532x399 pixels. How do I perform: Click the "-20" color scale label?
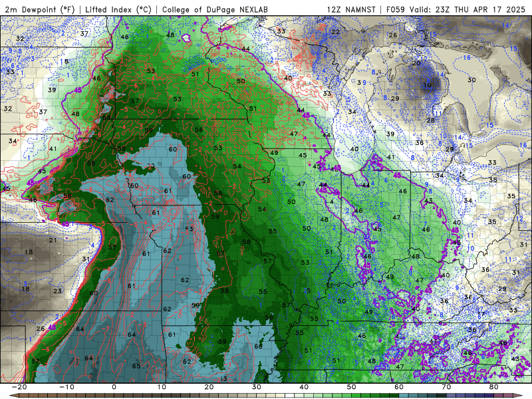pos(19,387)
